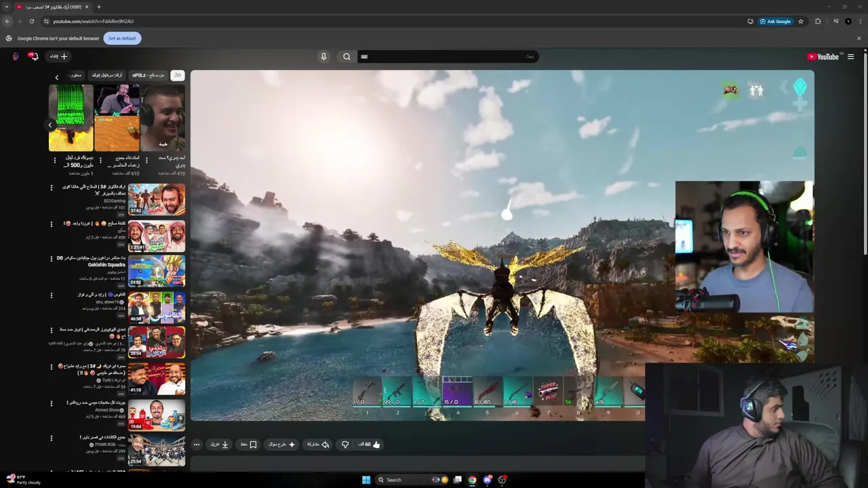The image size is (868, 488).
Task: Click B22Gaming channel name
Action: (x=114, y=201)
